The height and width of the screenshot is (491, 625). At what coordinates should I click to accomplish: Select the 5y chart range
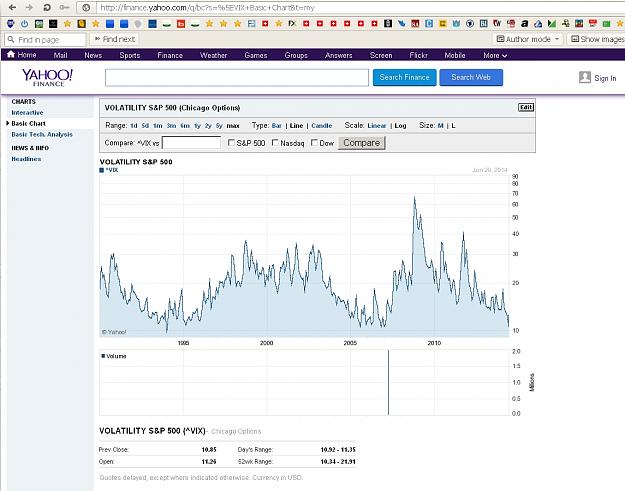[x=219, y=126]
